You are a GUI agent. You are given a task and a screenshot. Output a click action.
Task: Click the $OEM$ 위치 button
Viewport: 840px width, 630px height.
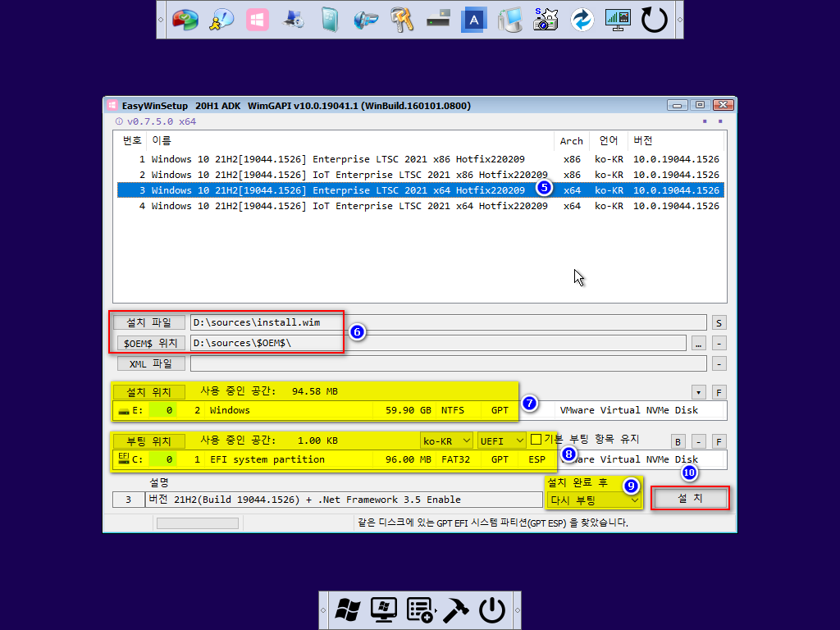(149, 343)
